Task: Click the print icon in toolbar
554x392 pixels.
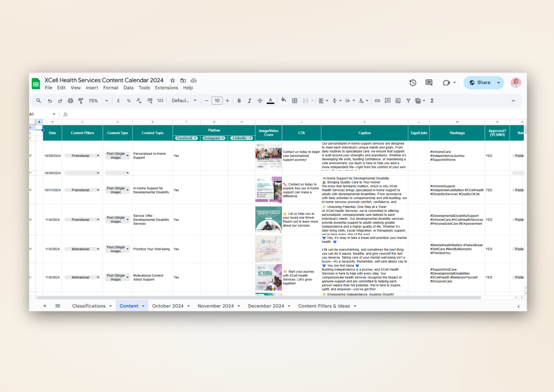Action: 70,101
